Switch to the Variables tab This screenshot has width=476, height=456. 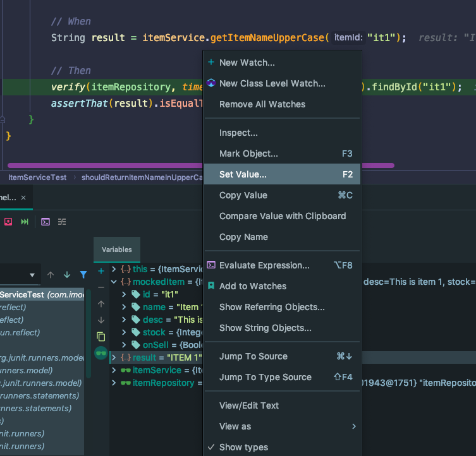click(117, 249)
